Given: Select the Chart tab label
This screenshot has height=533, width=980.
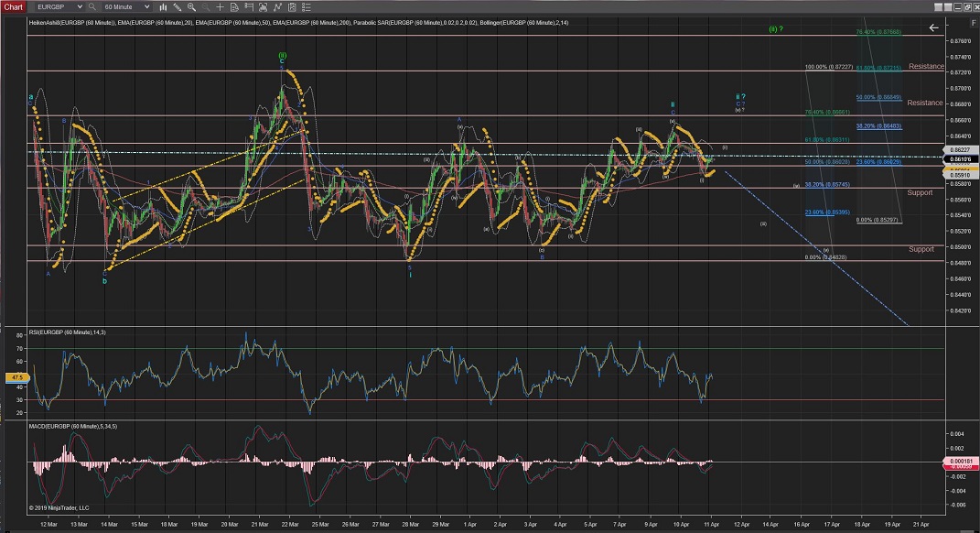Looking at the screenshot, I should click(13, 6).
